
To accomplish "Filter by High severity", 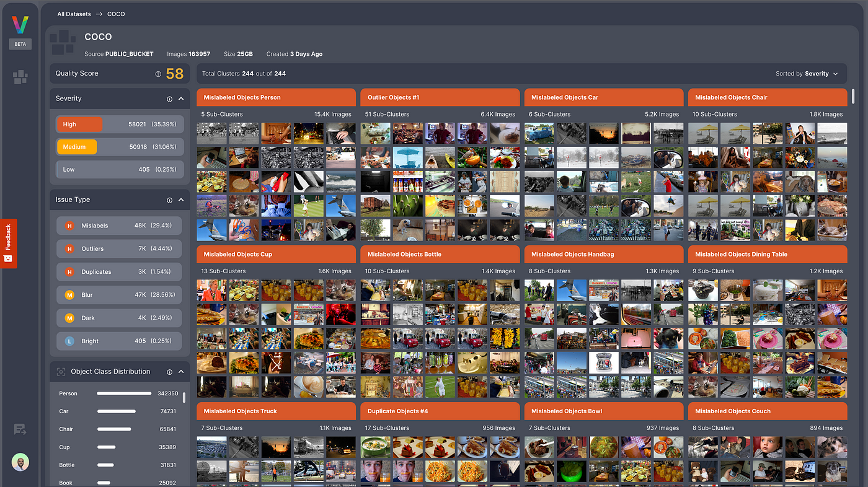I will (x=120, y=124).
